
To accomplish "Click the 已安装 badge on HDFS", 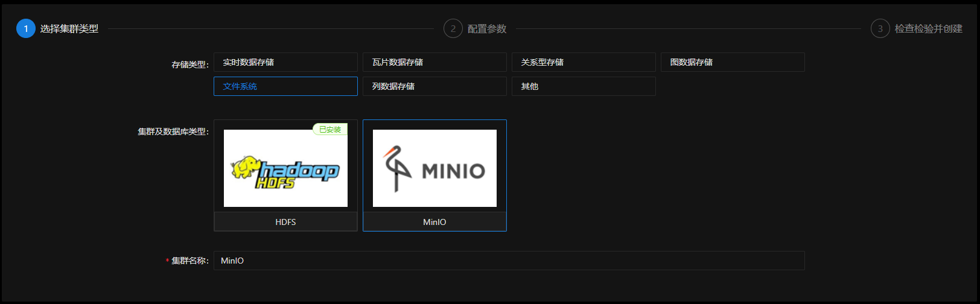I will tap(330, 129).
